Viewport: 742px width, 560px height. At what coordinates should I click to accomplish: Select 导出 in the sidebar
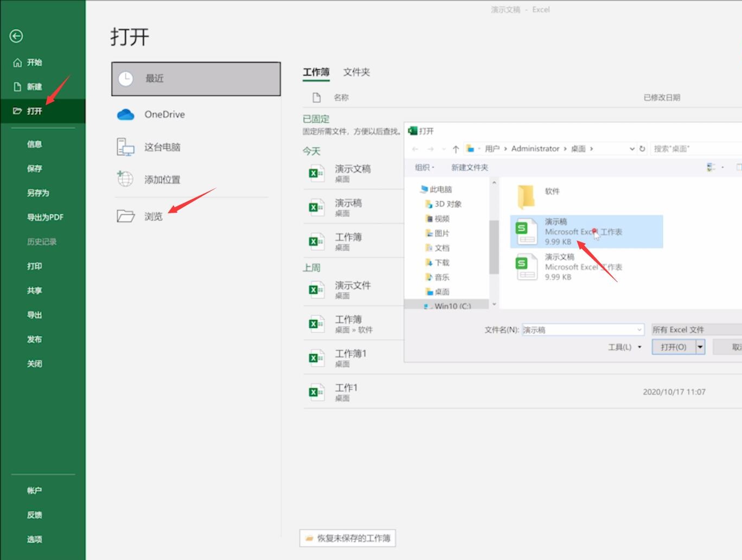[34, 315]
